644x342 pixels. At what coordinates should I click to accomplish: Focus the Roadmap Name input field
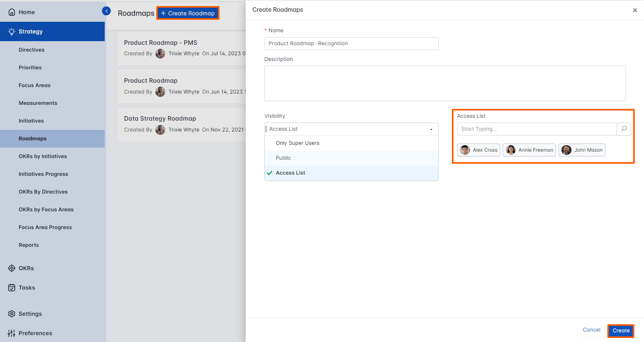351,44
